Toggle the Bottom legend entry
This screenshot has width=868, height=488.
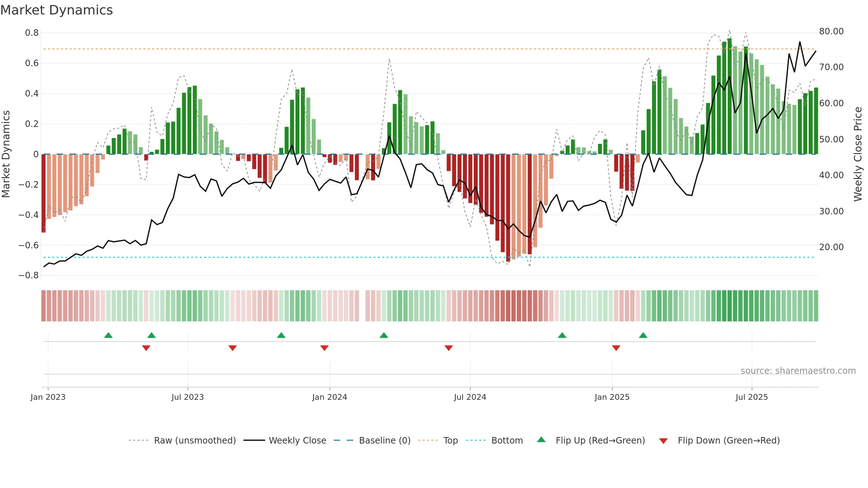(x=494, y=440)
